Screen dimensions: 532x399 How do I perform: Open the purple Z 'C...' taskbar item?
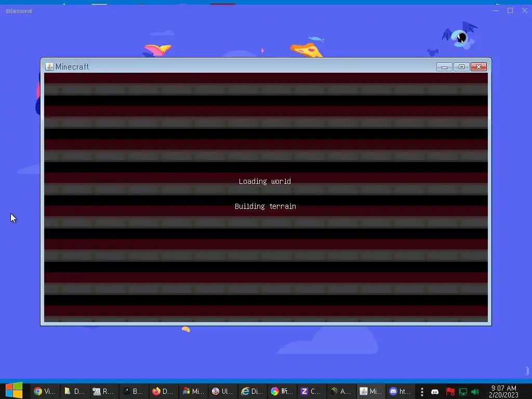pyautogui.click(x=311, y=391)
